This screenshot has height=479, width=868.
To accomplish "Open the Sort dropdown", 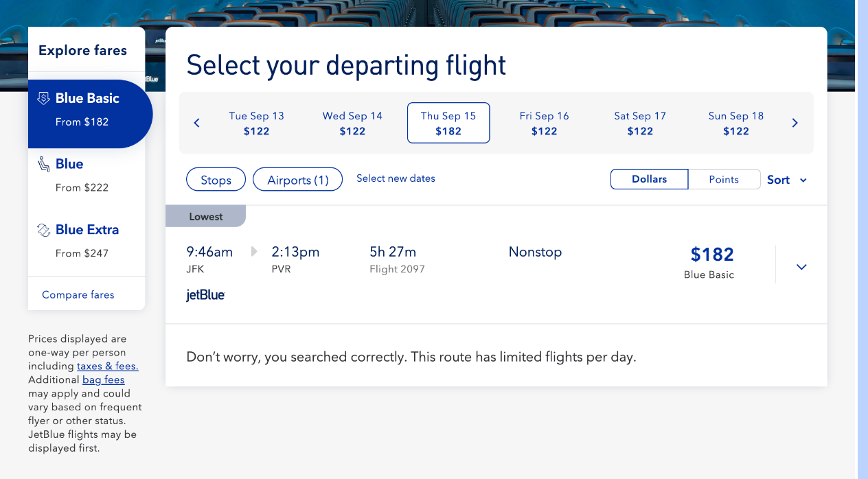I will click(x=786, y=180).
